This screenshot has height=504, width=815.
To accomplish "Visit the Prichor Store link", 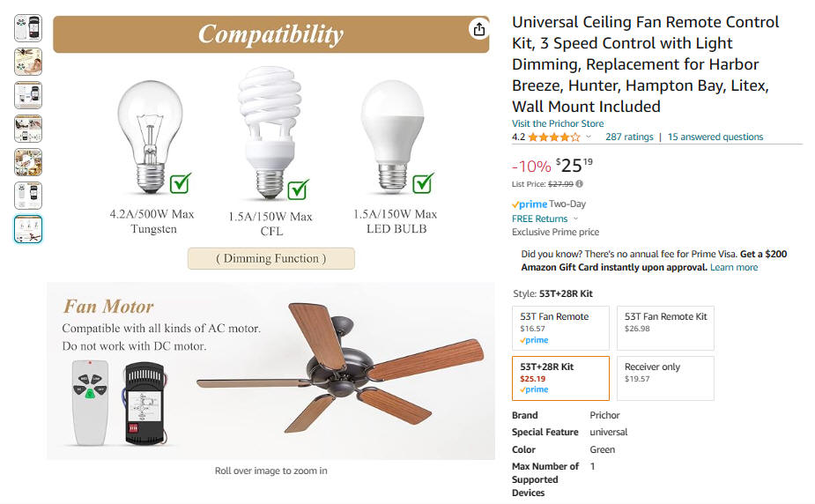I will pyautogui.click(x=558, y=123).
